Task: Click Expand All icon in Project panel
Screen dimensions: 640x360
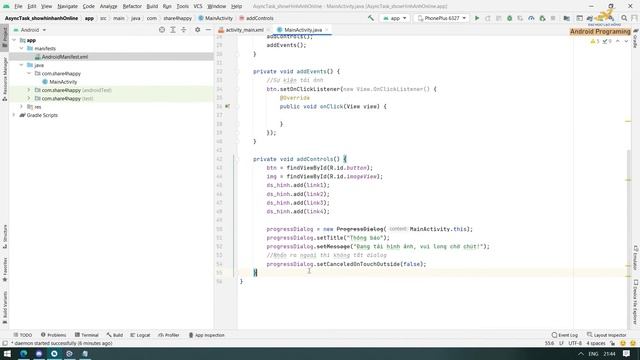Action: tap(173, 30)
